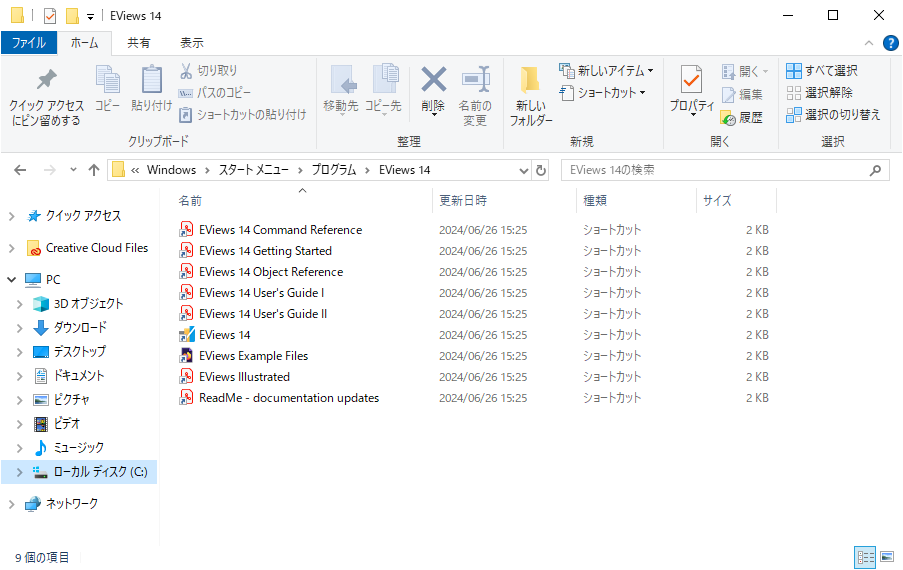Click Deselect all (選択解除)
Screen dimensions: 903x570
819,93
